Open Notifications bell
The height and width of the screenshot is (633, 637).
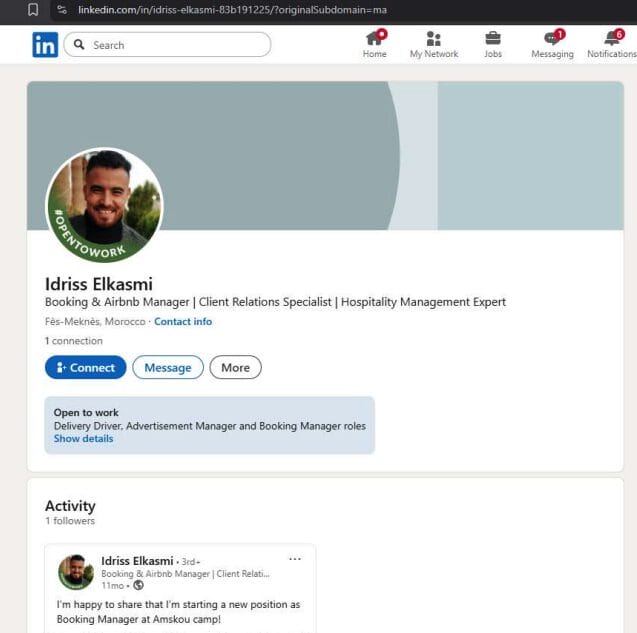tap(612, 44)
